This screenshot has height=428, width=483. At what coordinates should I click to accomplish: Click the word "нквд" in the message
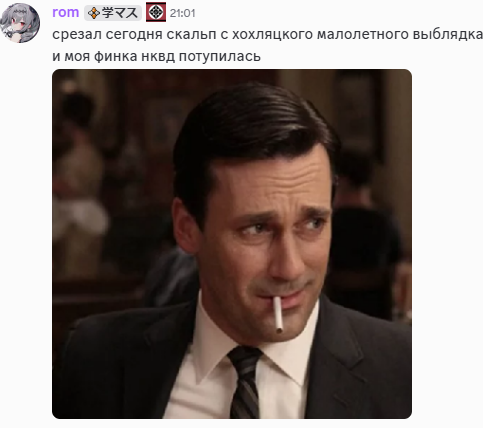158,56
